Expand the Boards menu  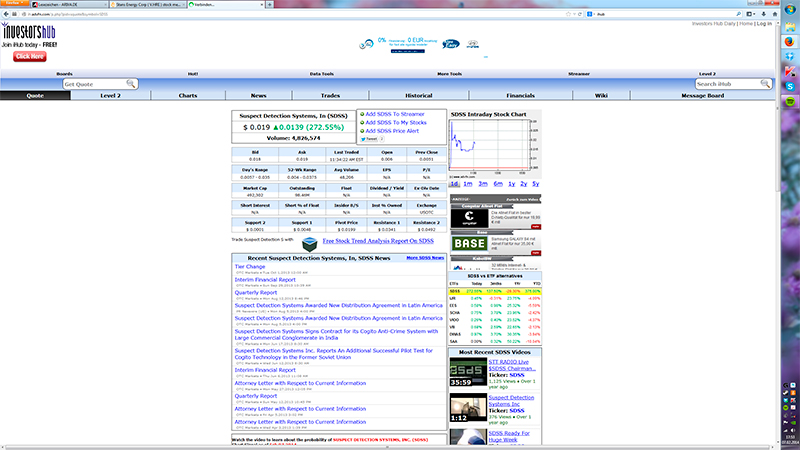click(x=64, y=74)
